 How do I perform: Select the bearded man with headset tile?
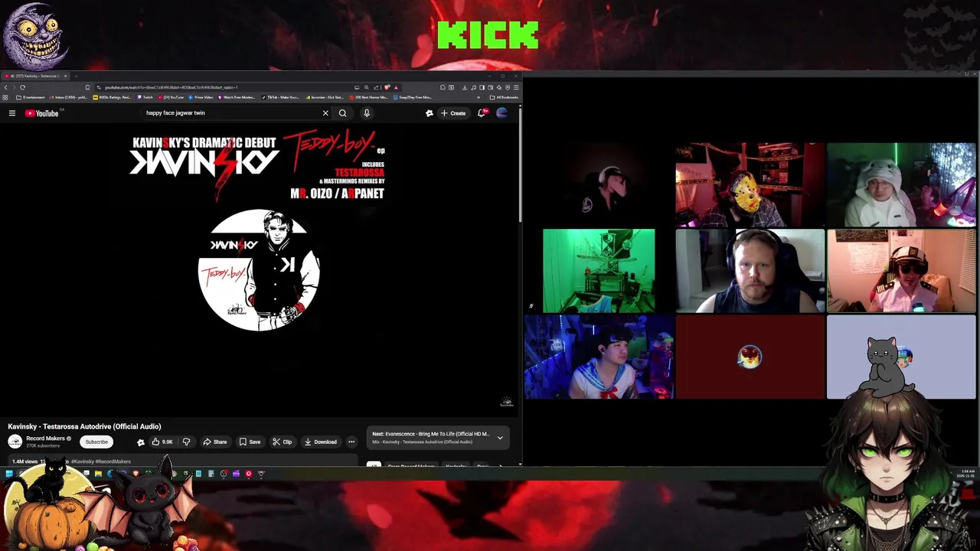(750, 271)
